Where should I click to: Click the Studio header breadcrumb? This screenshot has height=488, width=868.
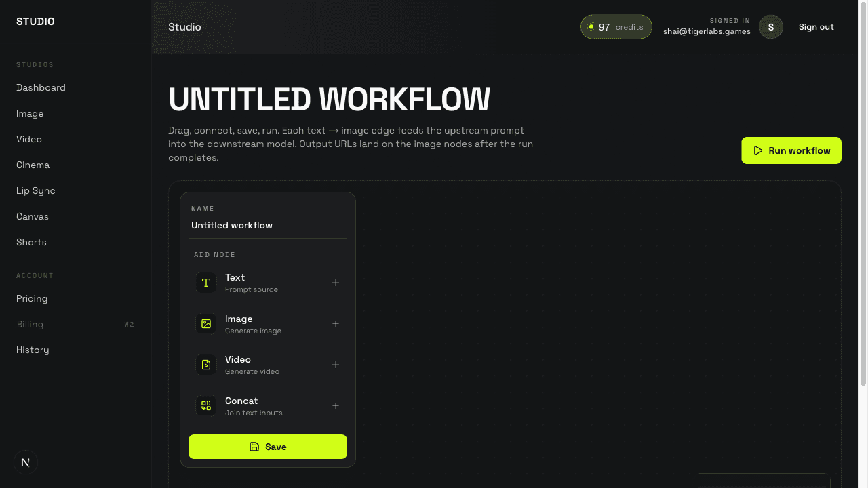[184, 27]
